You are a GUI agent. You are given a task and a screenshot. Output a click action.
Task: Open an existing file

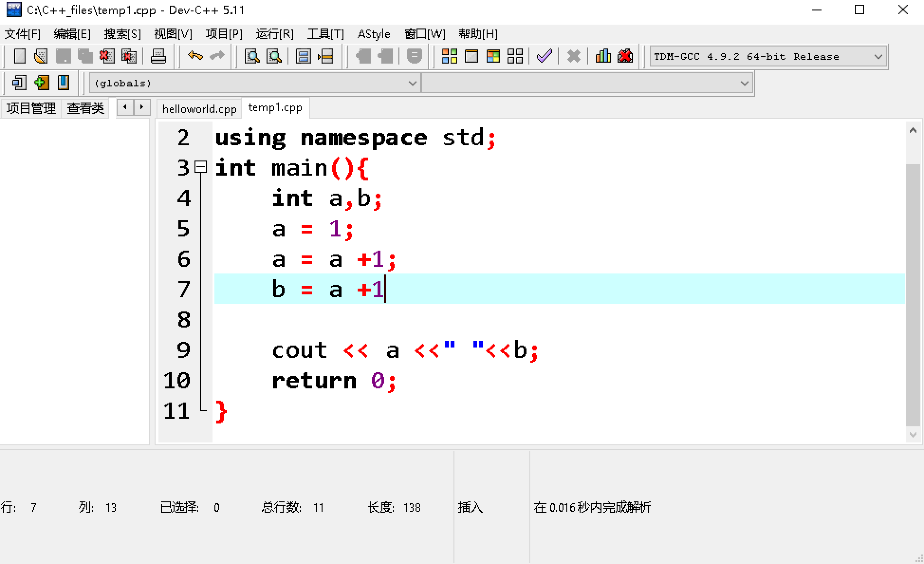[41, 56]
